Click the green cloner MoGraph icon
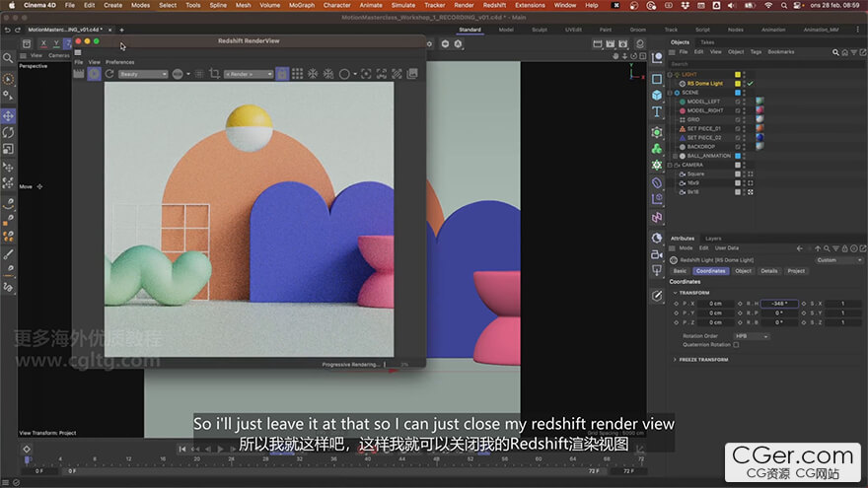868x488 pixels. pyautogui.click(x=657, y=148)
